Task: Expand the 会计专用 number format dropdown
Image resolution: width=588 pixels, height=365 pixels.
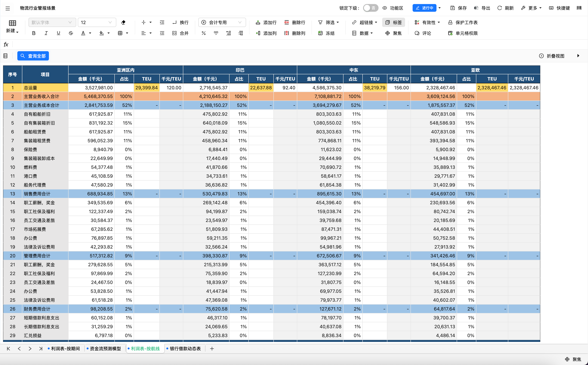Action: pyautogui.click(x=222, y=23)
